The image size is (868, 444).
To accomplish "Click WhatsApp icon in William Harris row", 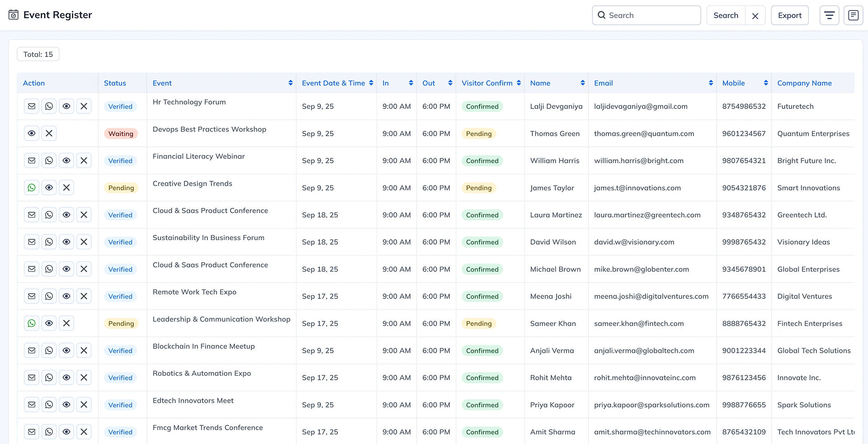I will (49, 161).
